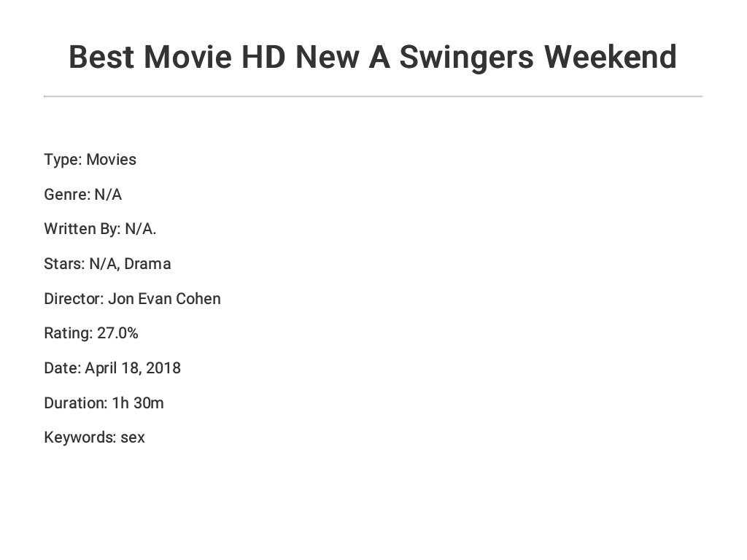Image resolution: width=747 pixels, height=560 pixels.
Task: Select the 'Genre: N/A' text
Action: 82,195
